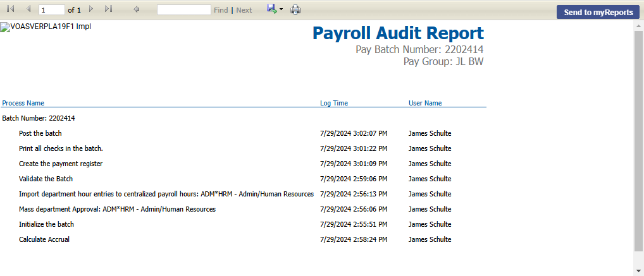
Task: Click the Next search result link
Action: pyautogui.click(x=244, y=10)
